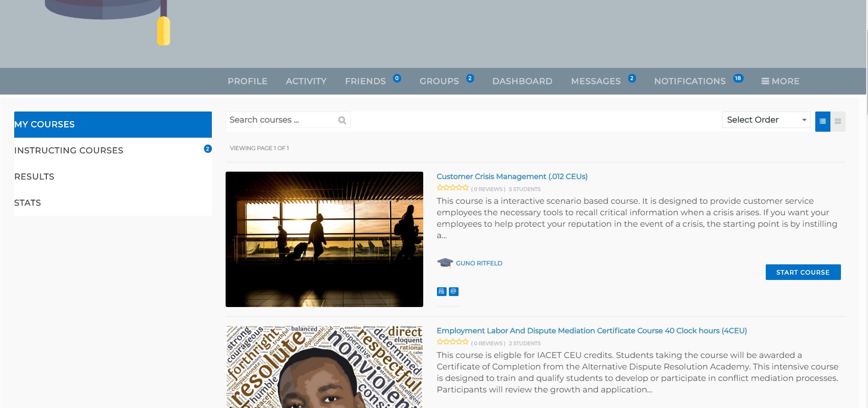The height and width of the screenshot is (408, 868).
Task: Switch to list view layout
Action: tap(823, 122)
